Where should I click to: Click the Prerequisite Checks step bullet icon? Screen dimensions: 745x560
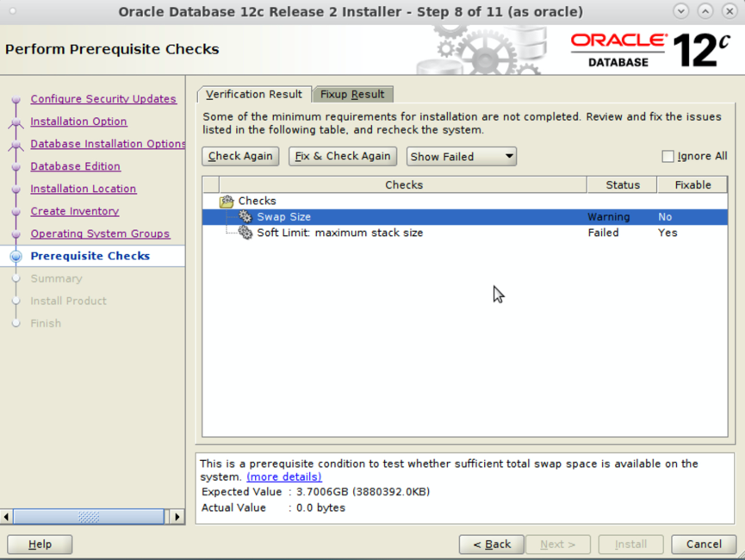[x=16, y=256]
